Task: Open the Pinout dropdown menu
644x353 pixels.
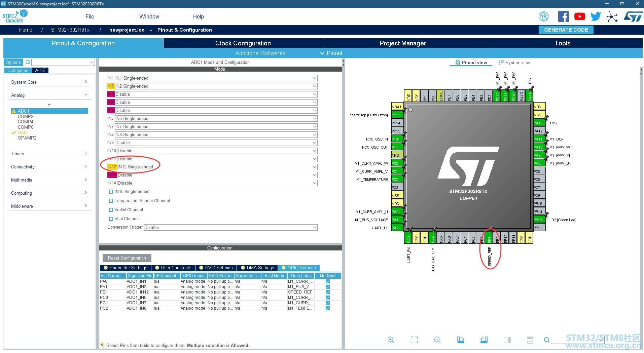Action: point(331,53)
